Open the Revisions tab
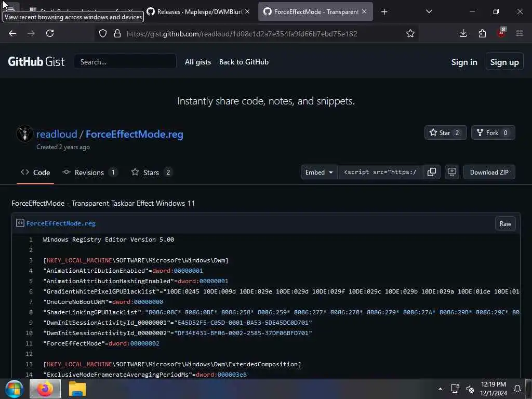This screenshot has height=399, width=532. [x=89, y=172]
